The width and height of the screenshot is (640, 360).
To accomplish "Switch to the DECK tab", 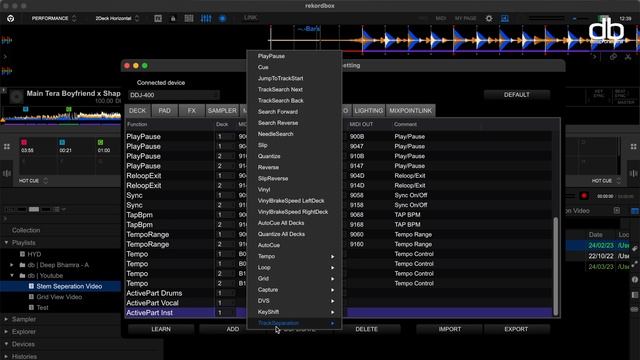I will 138,111.
